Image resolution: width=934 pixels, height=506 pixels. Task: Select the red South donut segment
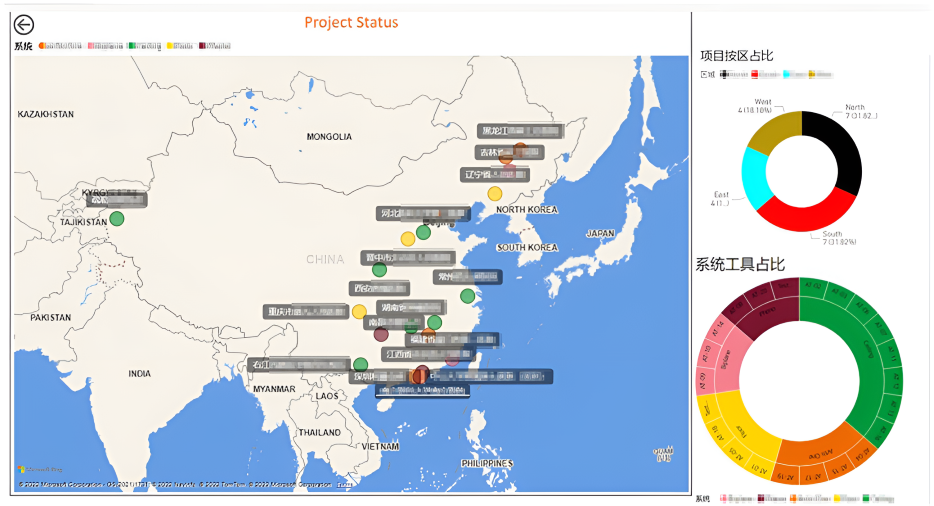coord(806,210)
